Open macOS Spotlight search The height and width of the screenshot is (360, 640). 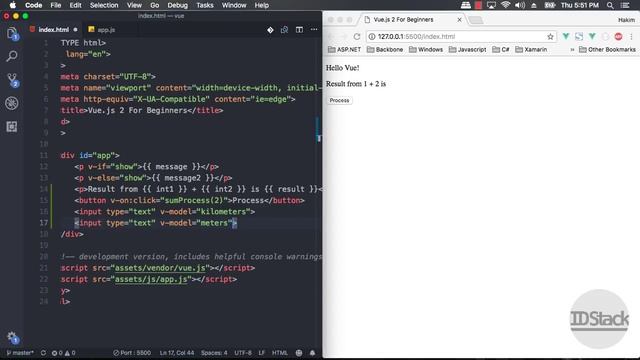pyautogui.click(x=610, y=5)
